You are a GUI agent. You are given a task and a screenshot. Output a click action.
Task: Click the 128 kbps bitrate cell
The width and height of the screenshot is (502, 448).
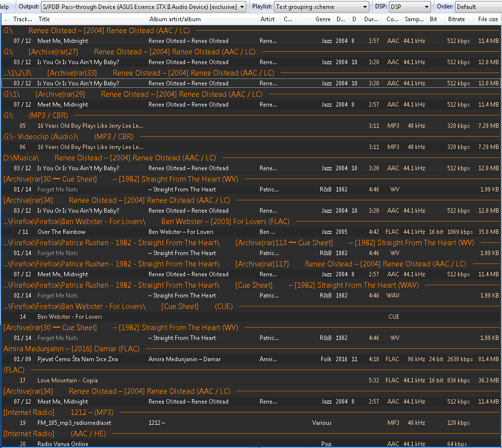coord(459,423)
